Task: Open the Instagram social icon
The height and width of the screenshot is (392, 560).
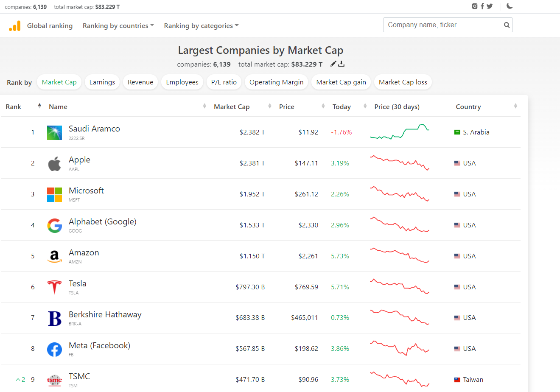Action: (x=475, y=6)
